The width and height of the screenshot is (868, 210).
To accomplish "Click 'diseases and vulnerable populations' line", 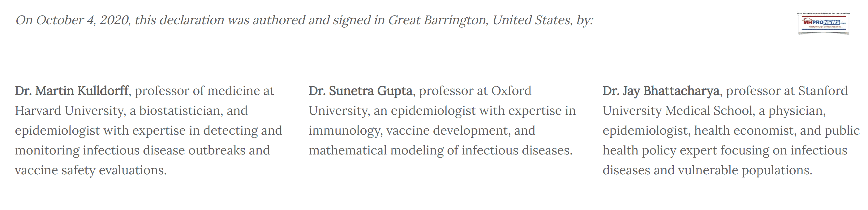I will [707, 170].
